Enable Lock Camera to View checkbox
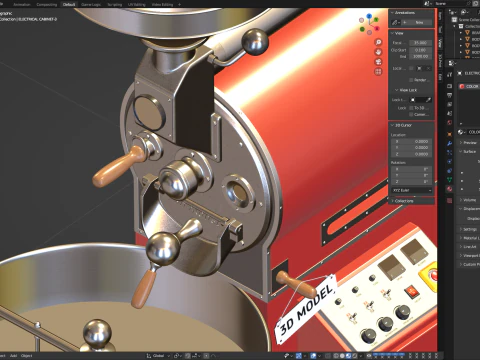 pyautogui.click(x=411, y=114)
